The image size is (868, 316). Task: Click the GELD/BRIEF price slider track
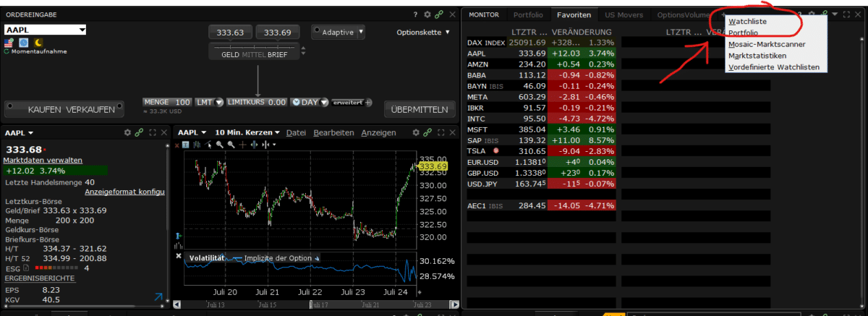254,46
